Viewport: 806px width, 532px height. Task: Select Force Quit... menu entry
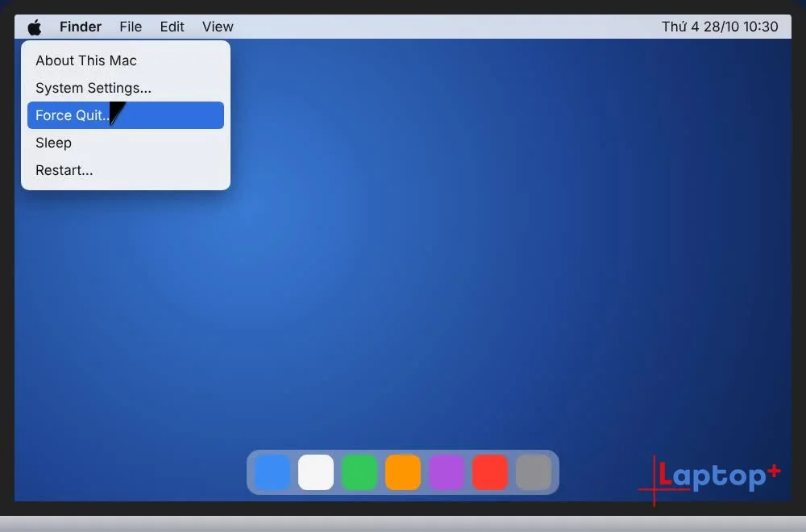click(x=126, y=115)
